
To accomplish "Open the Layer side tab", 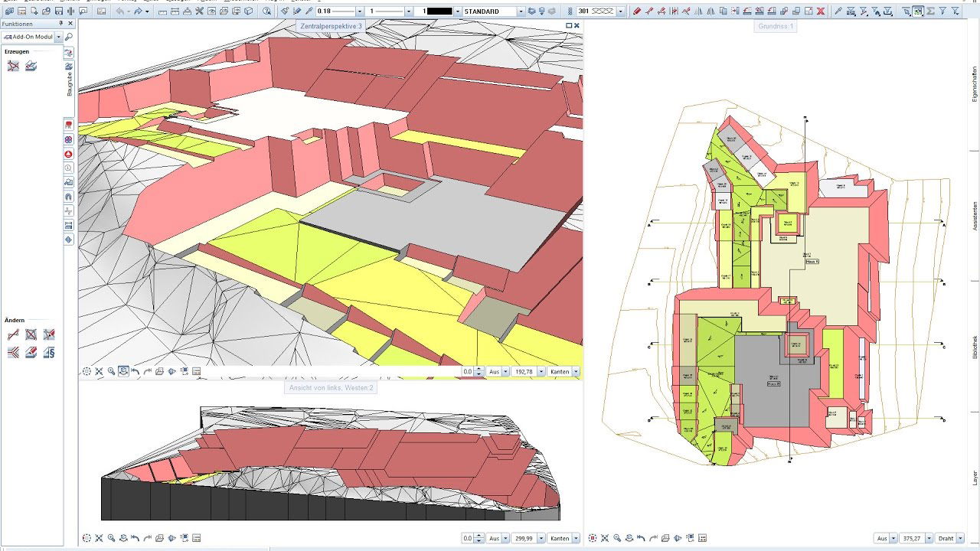I will [x=974, y=478].
